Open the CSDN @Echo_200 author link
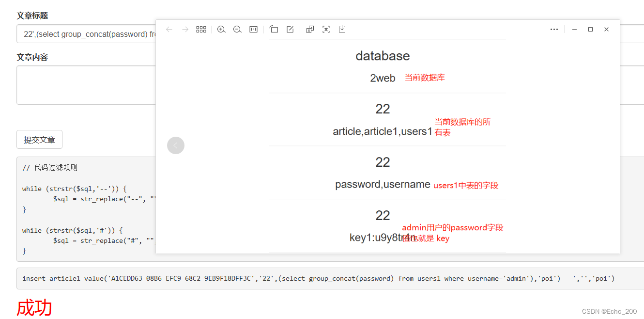The image size is (644, 319). pyautogui.click(x=610, y=310)
